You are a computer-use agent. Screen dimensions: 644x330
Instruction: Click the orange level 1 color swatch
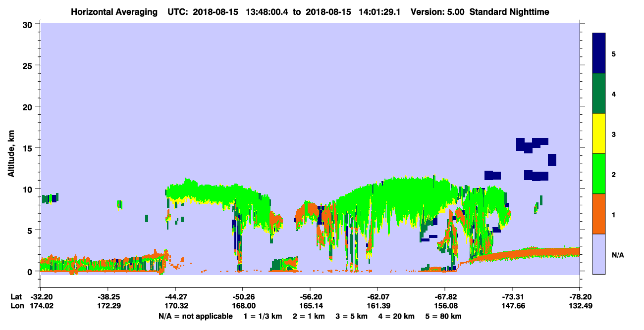coord(599,214)
